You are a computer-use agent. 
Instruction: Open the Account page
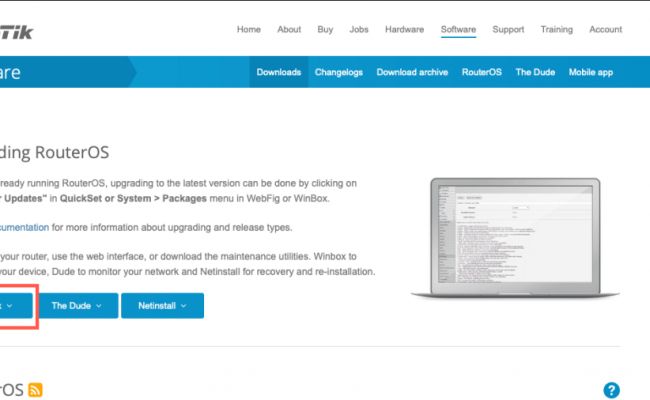(606, 29)
